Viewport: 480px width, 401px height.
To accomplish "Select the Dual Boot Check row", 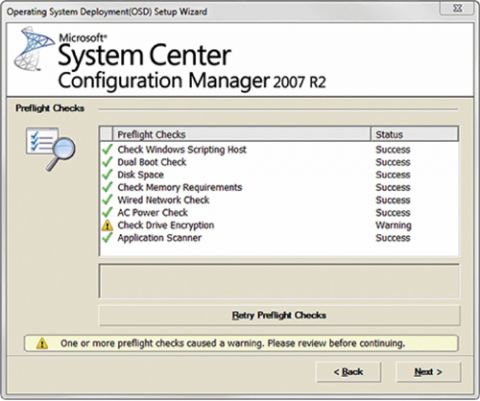I will pos(279,162).
